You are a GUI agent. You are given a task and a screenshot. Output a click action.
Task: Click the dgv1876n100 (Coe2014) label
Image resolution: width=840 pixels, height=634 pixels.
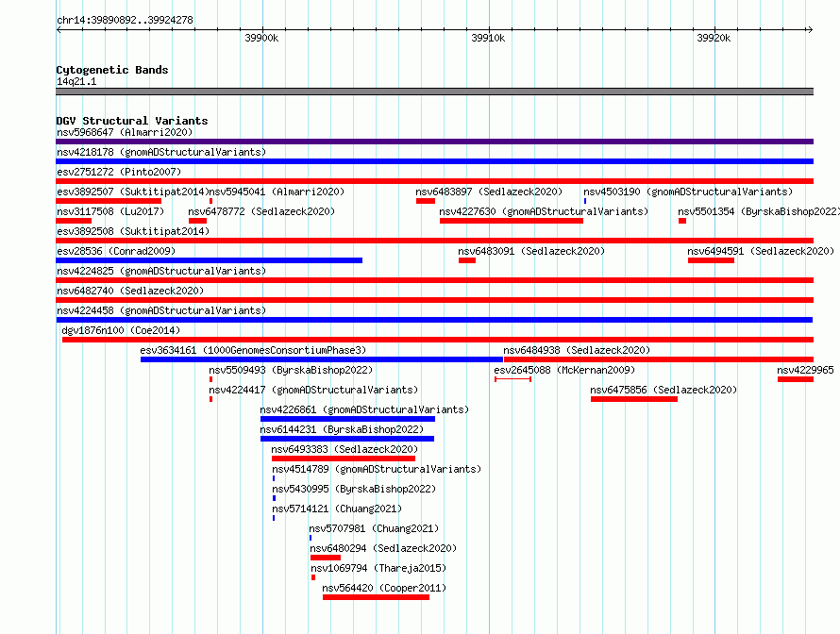pos(121,330)
